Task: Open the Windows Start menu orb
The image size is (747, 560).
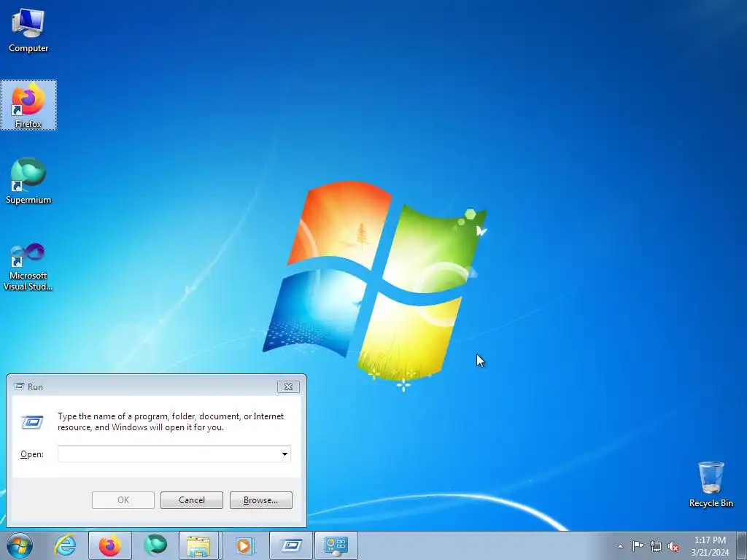Action: (20, 545)
